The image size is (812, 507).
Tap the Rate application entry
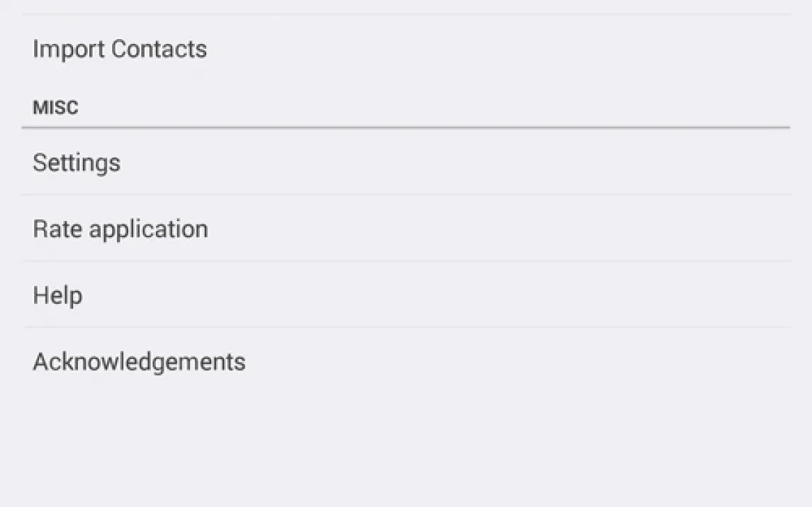(x=120, y=229)
